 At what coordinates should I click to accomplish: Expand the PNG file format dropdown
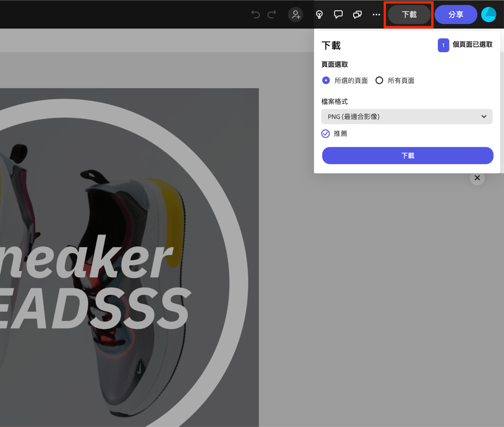click(x=407, y=117)
